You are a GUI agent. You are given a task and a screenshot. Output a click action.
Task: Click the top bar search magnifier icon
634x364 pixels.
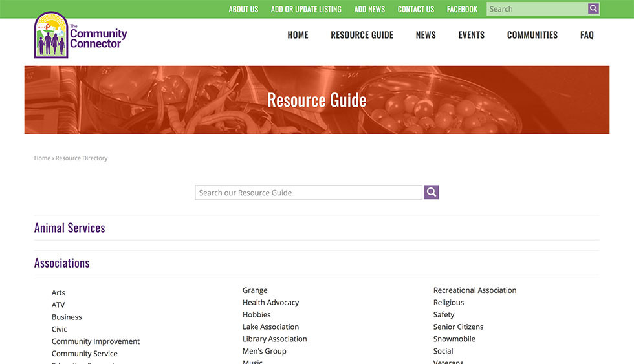coord(593,8)
